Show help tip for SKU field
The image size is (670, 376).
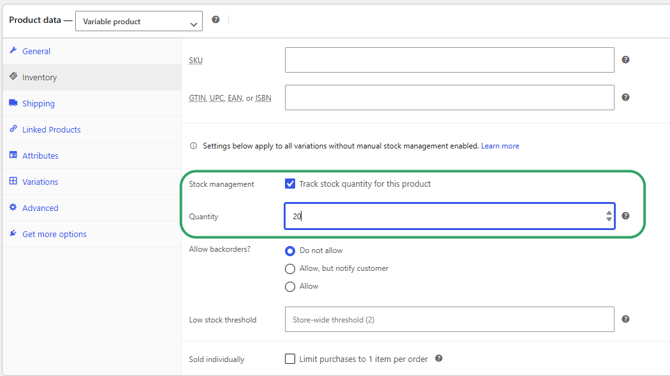coord(626,60)
